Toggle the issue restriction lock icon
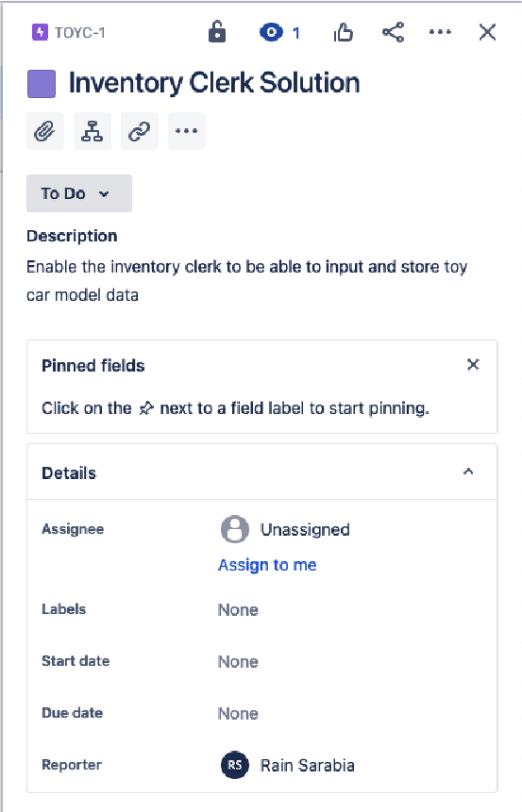Viewport: 522px width, 812px height. 217,32
